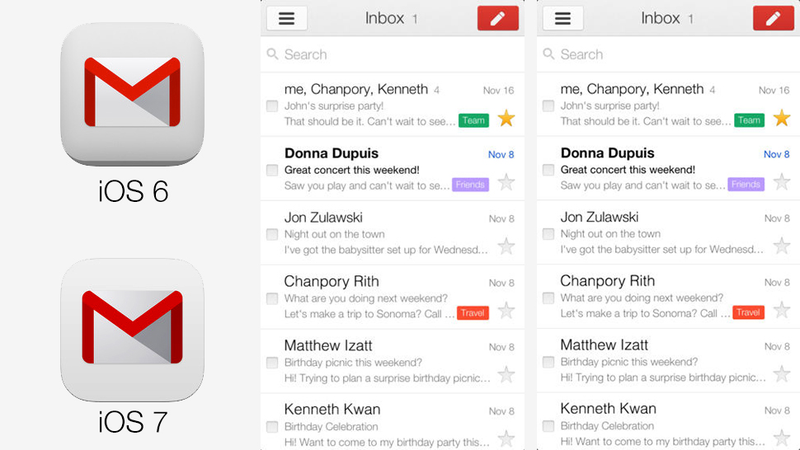The width and height of the screenshot is (800, 450).
Task: Click the iOS 6 Gmail app icon
Action: pyautogui.click(x=132, y=94)
